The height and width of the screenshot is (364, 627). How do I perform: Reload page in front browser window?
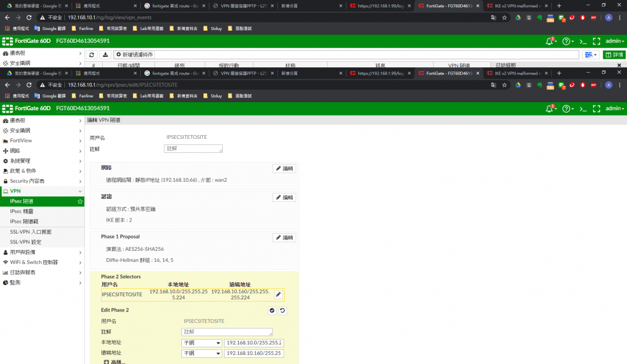(29, 84)
